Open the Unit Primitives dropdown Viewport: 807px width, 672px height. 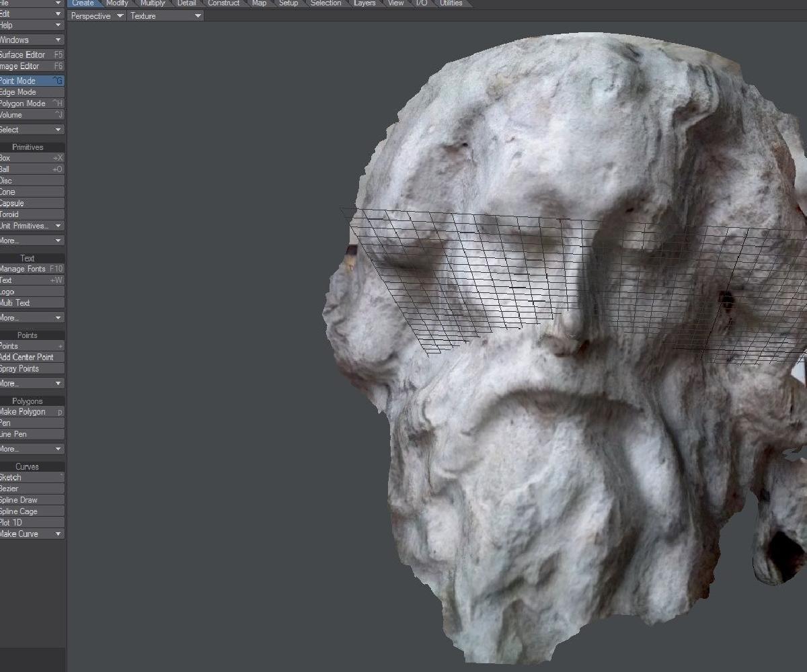click(x=32, y=226)
